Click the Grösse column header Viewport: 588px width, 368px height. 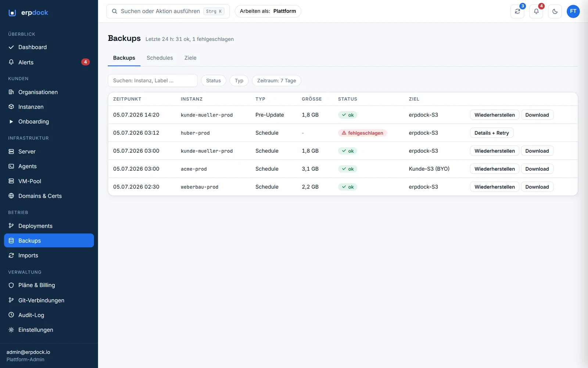(312, 99)
